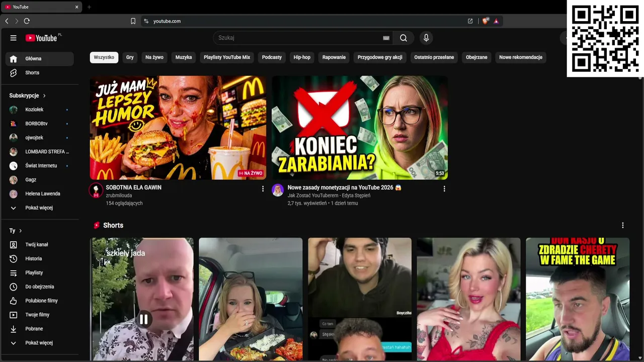Open Pobrane downloads
Screen dimensions: 644x362
[40, 329]
